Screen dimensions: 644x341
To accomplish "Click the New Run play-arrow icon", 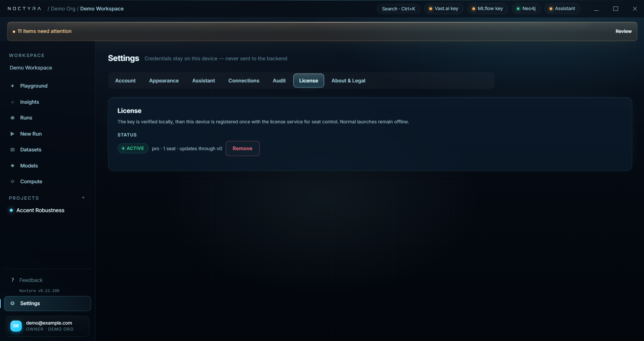I will pos(12,134).
